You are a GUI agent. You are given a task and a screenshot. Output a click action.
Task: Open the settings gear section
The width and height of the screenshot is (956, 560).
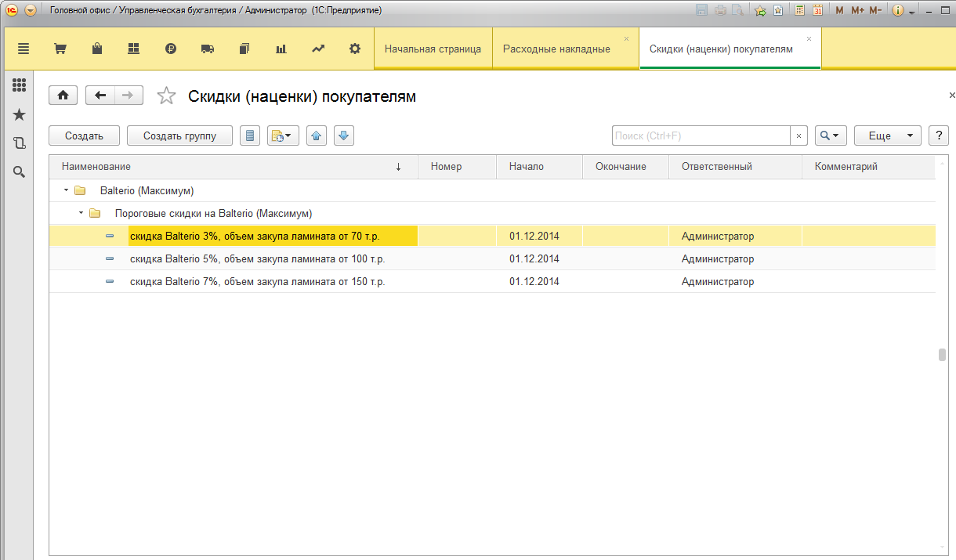pos(355,49)
